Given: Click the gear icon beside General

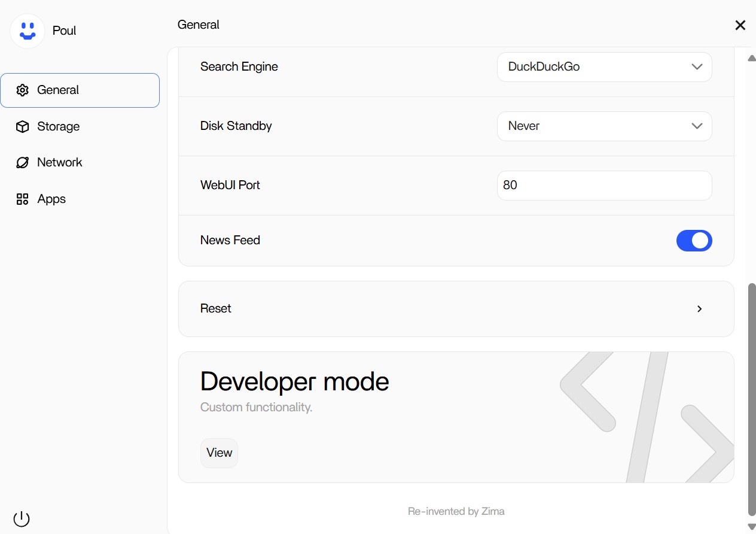Looking at the screenshot, I should (x=23, y=90).
